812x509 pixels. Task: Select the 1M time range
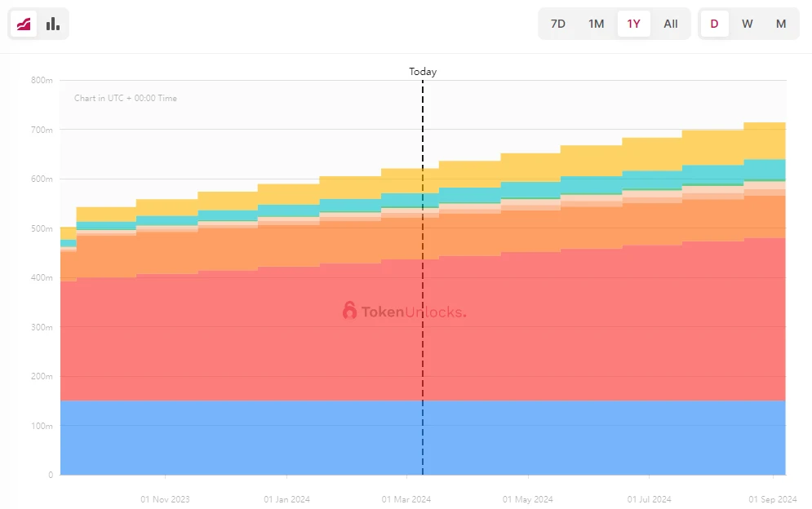[x=597, y=24]
